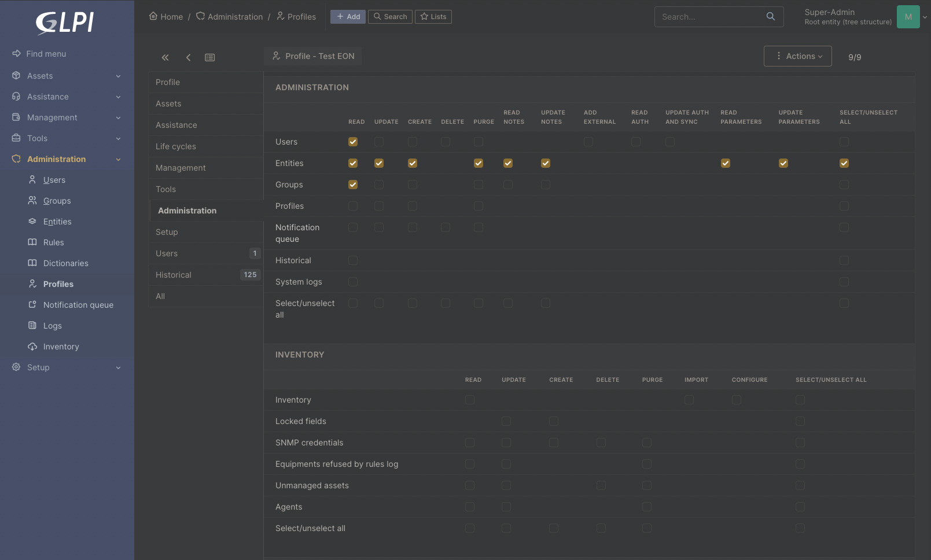Image resolution: width=931 pixels, height=560 pixels.
Task: Go to previous profile arrow icon
Action: 188,57
